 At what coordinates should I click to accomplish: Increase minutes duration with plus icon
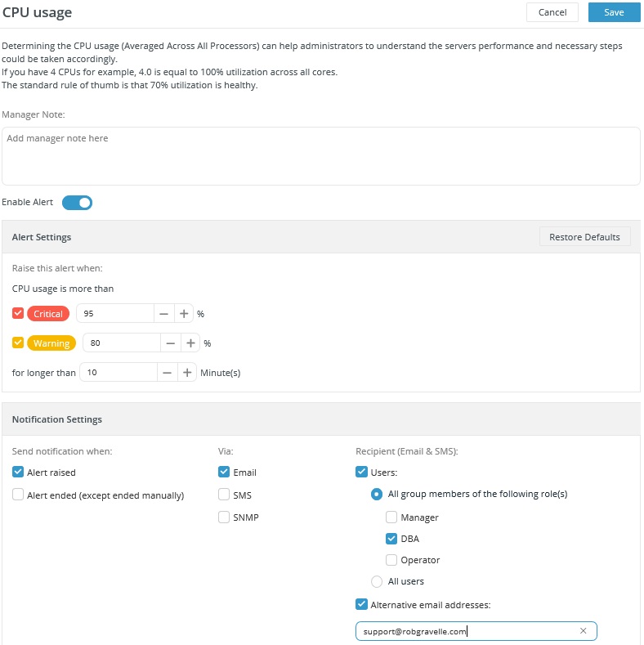click(x=187, y=373)
